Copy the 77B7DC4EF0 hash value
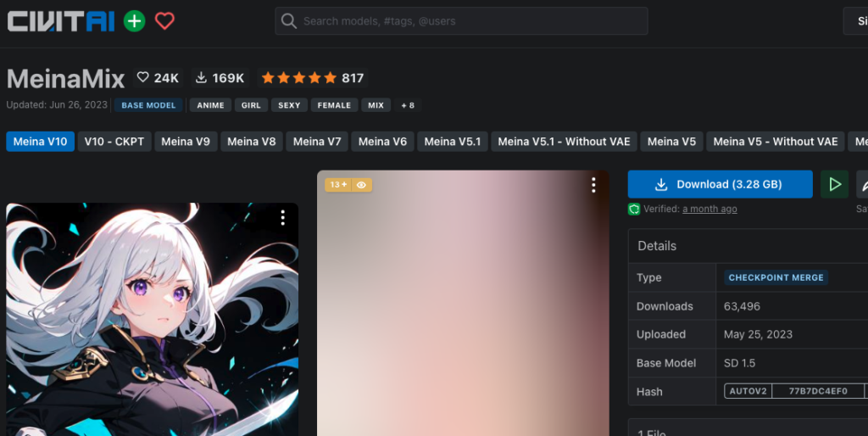 (x=818, y=391)
